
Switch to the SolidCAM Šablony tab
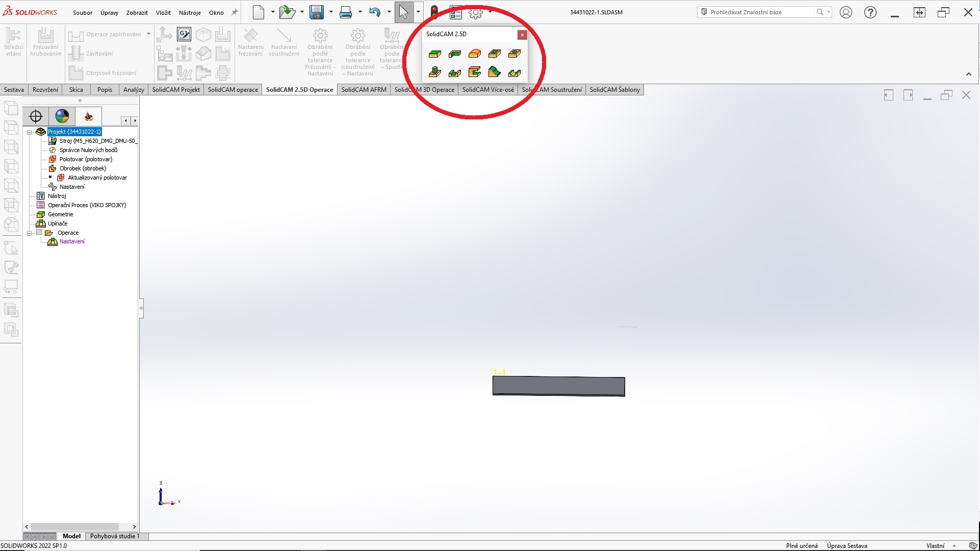pyautogui.click(x=614, y=90)
